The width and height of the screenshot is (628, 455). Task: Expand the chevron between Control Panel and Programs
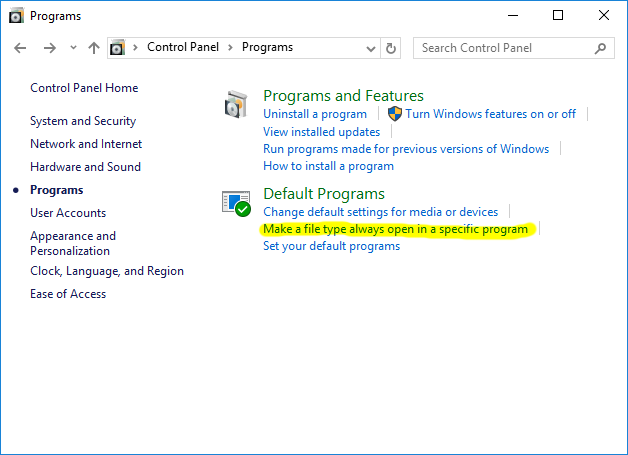click(230, 48)
